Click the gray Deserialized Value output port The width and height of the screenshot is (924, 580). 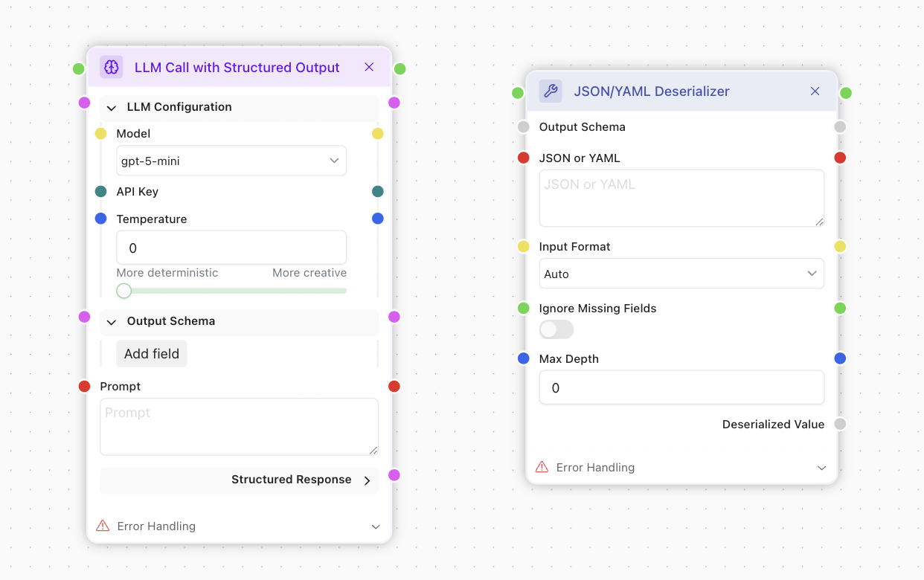pyautogui.click(x=840, y=425)
